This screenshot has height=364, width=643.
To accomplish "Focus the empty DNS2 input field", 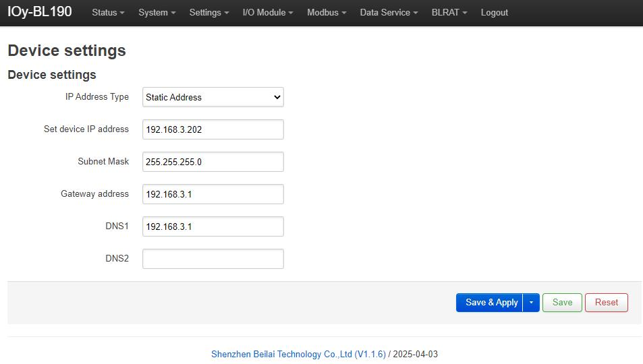I will [x=213, y=259].
